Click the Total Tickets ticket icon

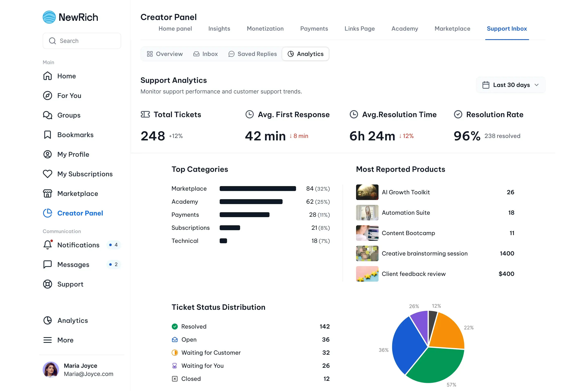(x=145, y=114)
